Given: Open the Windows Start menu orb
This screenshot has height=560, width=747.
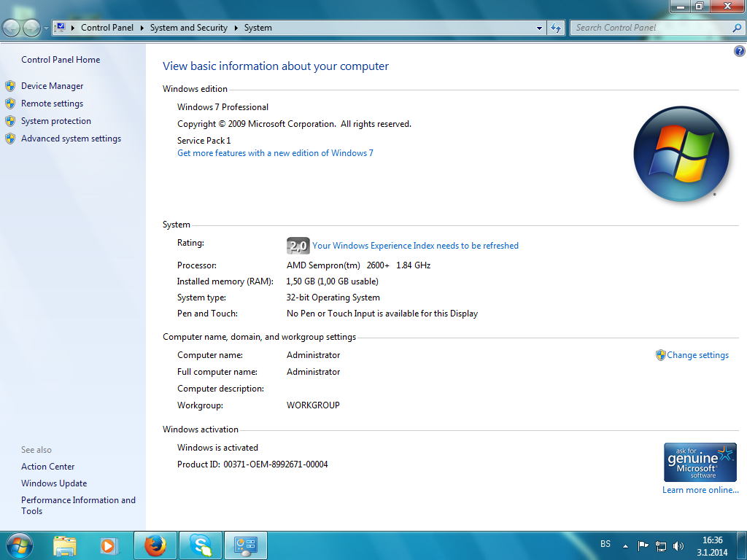Looking at the screenshot, I should coord(20,545).
